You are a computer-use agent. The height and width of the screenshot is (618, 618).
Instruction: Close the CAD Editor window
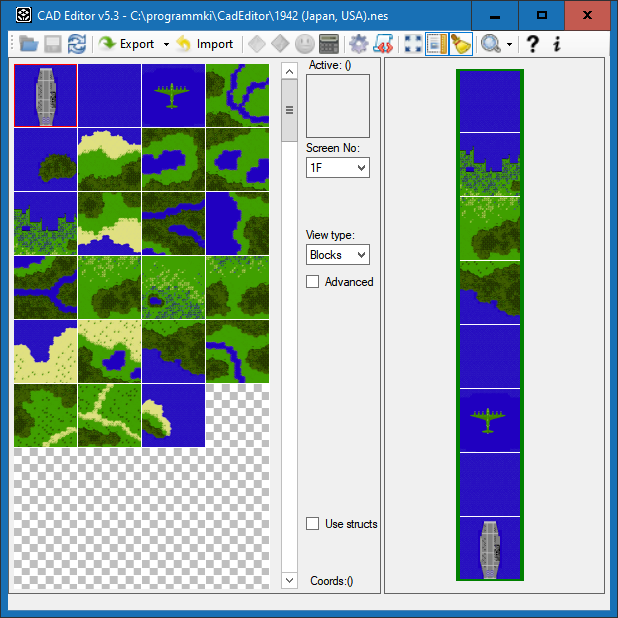[x=587, y=15]
